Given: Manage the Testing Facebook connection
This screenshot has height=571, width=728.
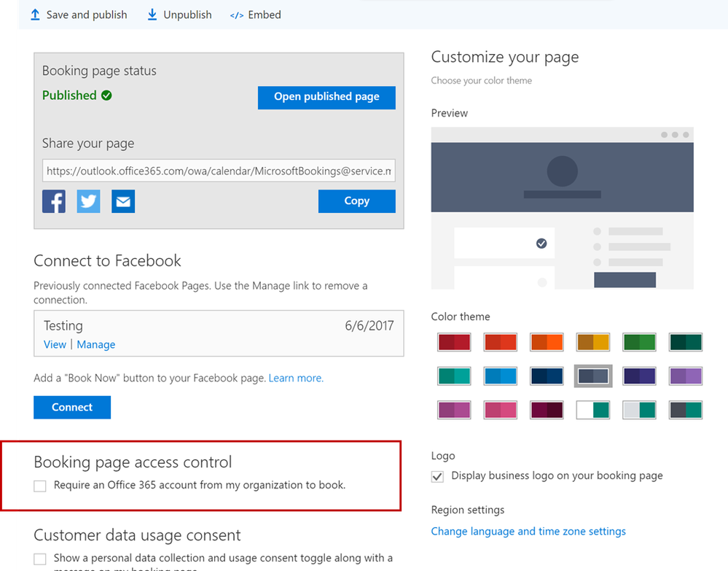Looking at the screenshot, I should pos(96,344).
